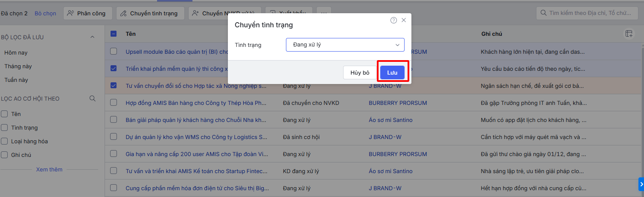Expand filters with Xem thêm

pos(49,169)
